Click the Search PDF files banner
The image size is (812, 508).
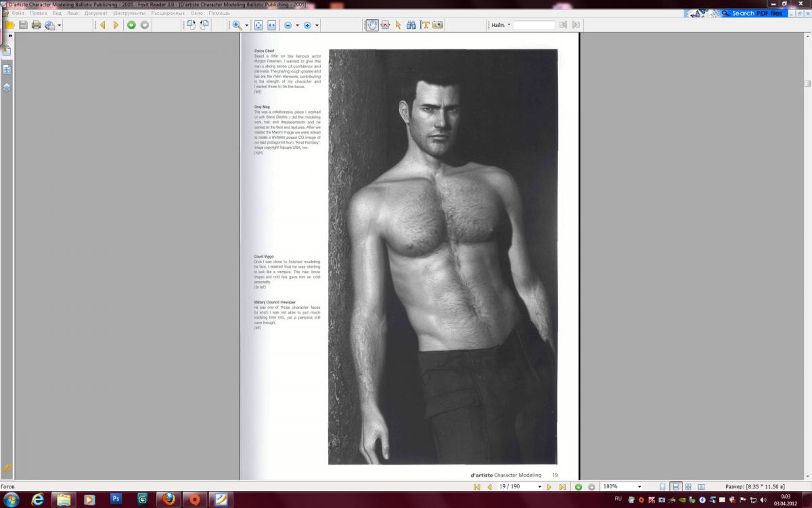[736, 13]
